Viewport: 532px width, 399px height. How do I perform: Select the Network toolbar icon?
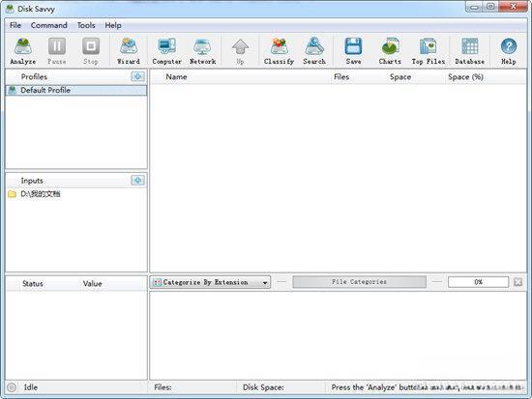coord(202,51)
